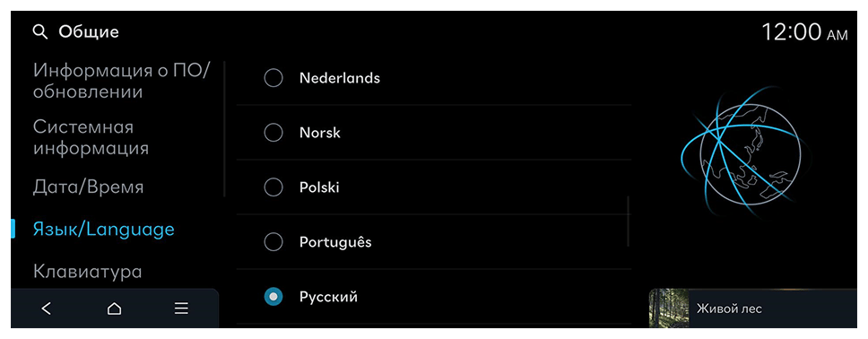
Task: Open Клавиатура settings item
Action: pos(88,272)
